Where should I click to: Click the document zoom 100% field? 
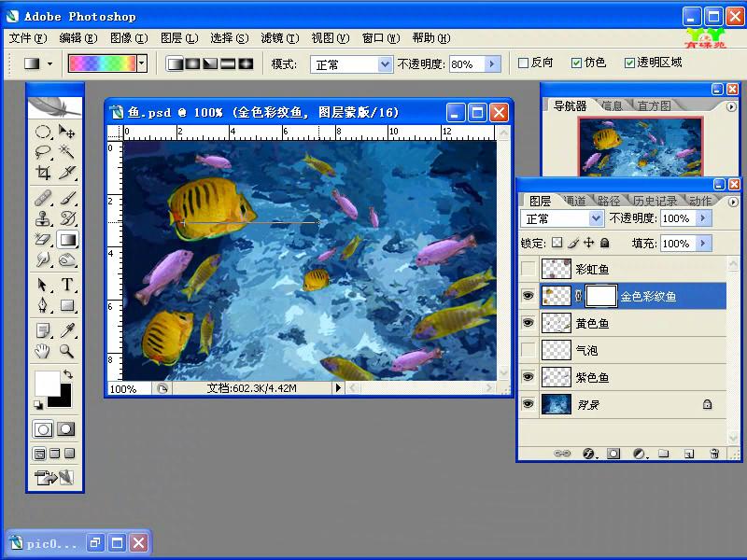click(128, 388)
